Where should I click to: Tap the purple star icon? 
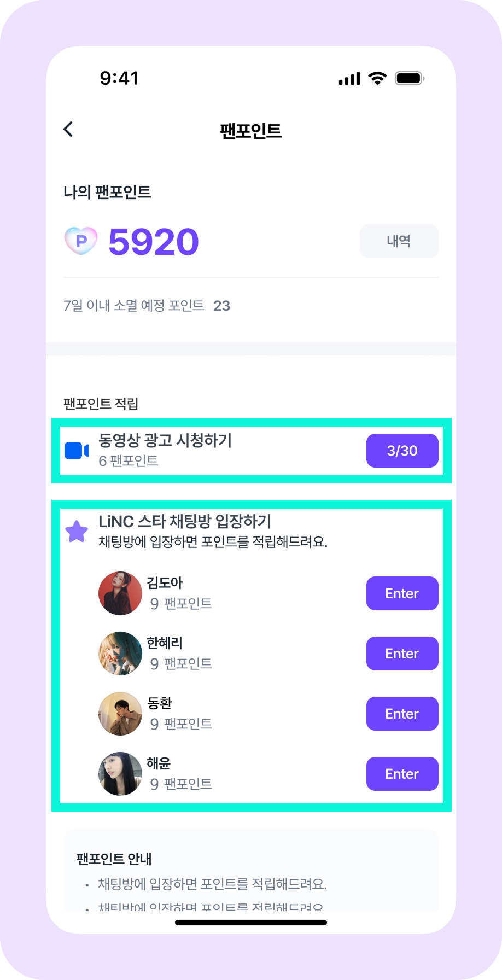(77, 531)
